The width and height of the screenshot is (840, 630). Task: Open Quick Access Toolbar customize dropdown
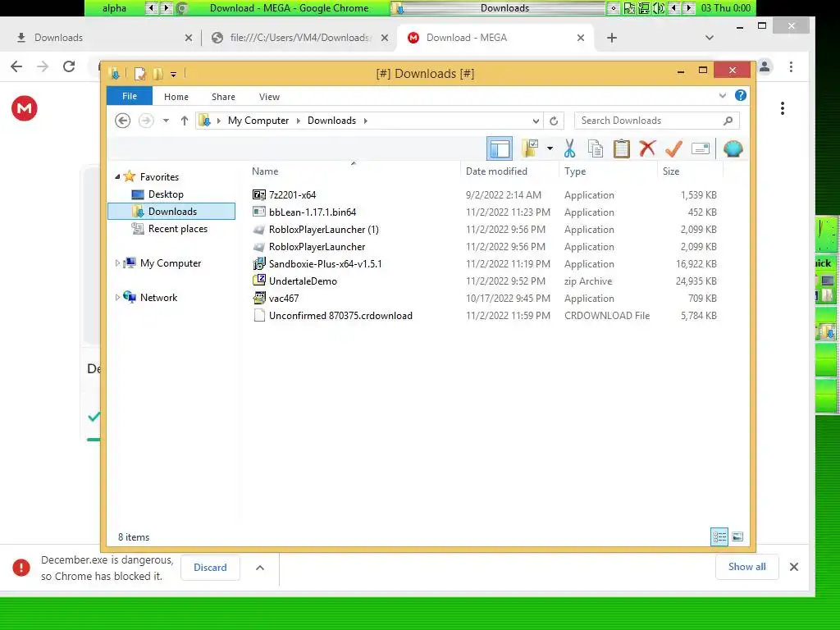click(x=173, y=74)
